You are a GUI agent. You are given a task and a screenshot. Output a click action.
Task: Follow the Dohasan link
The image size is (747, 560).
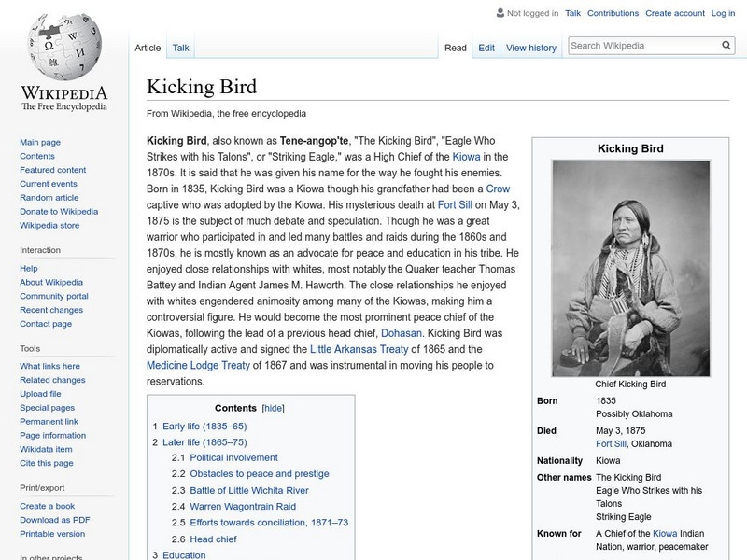402,333
